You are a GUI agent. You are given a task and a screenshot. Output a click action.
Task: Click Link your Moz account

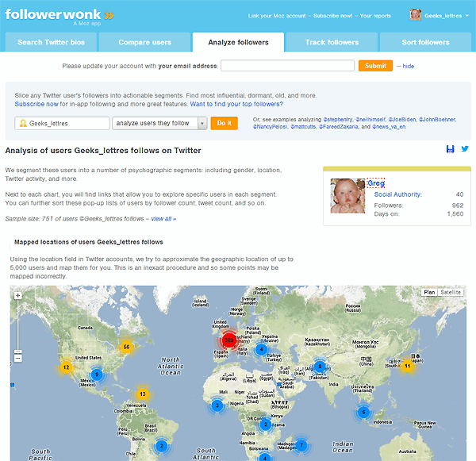tap(277, 16)
